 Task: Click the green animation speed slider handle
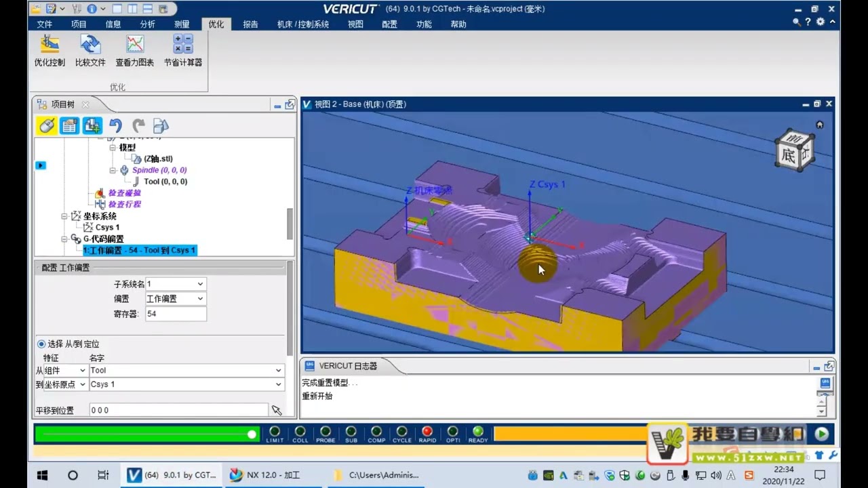pos(252,434)
